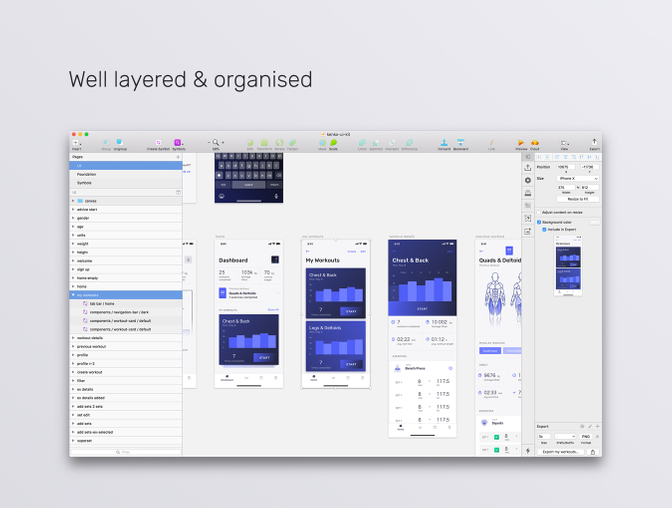Select the Scale tool icon

[333, 143]
